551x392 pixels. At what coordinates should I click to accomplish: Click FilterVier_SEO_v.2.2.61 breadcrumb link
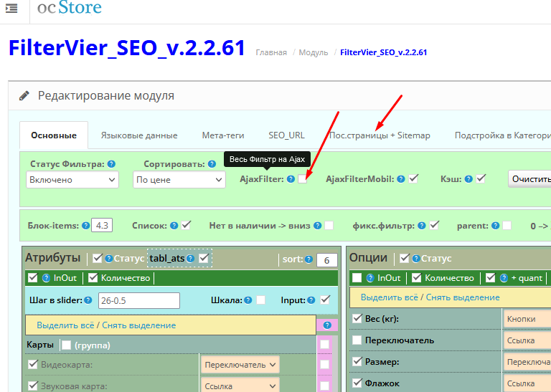(x=383, y=52)
